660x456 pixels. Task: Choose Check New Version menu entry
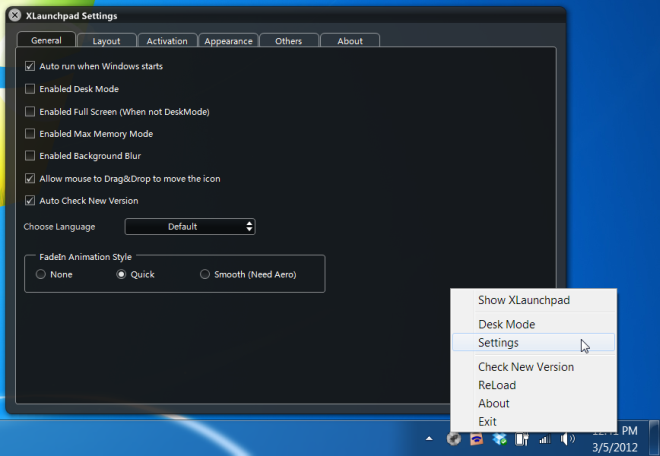(x=533, y=367)
